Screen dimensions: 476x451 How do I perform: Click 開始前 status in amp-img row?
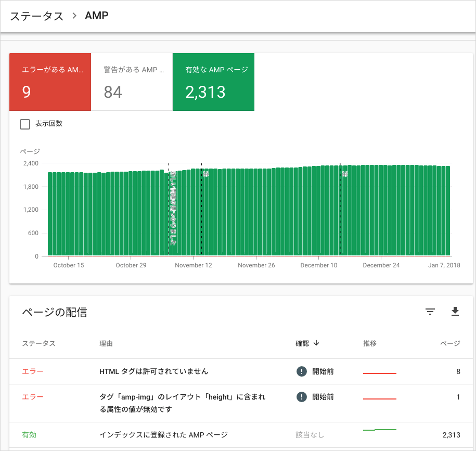323,397
